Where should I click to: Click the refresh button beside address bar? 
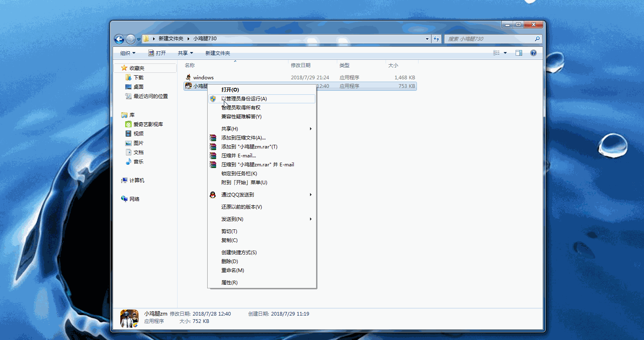(436, 39)
